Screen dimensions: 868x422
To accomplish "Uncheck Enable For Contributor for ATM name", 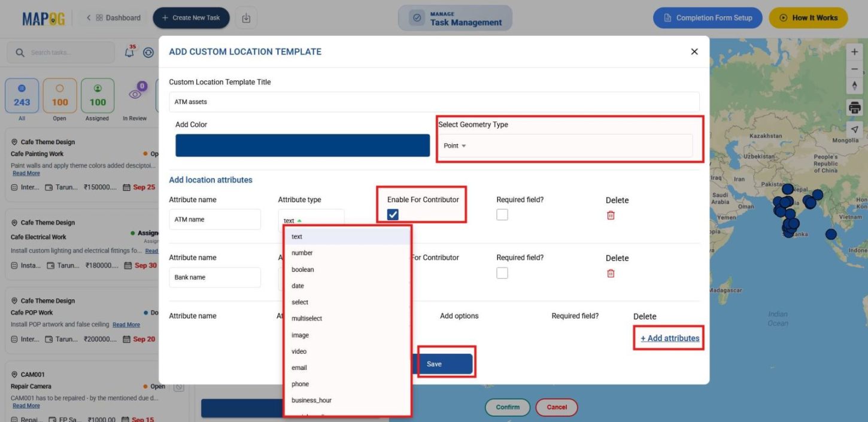I will [393, 214].
